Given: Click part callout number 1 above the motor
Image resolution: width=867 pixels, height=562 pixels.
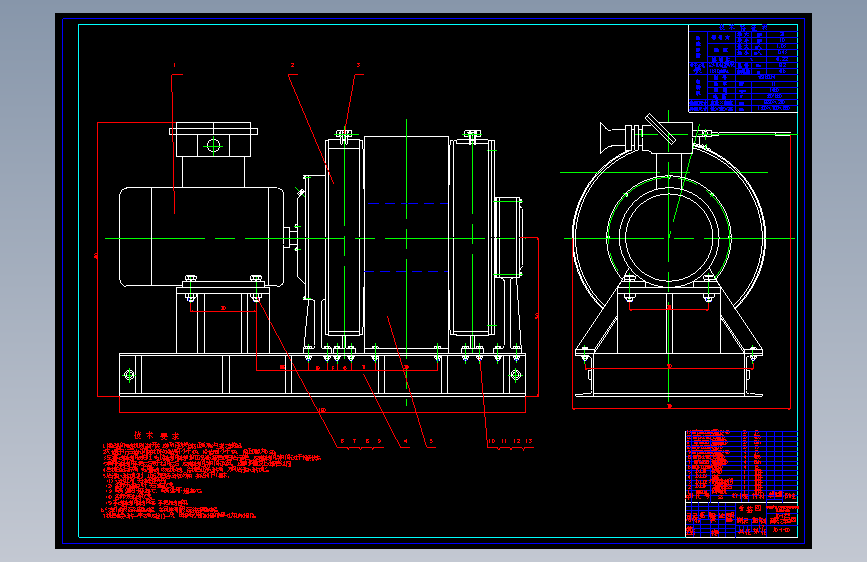Looking at the screenshot, I should pyautogui.click(x=174, y=65).
